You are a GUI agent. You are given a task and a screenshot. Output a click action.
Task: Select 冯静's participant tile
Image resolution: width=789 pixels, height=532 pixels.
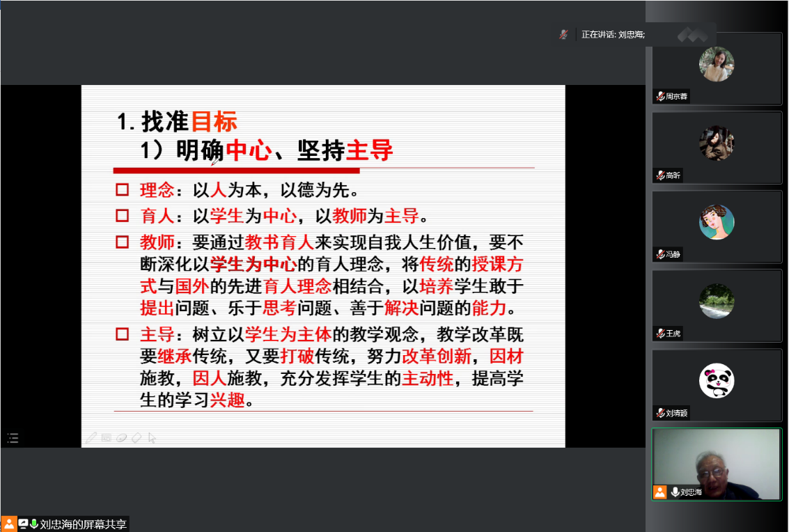(717, 227)
